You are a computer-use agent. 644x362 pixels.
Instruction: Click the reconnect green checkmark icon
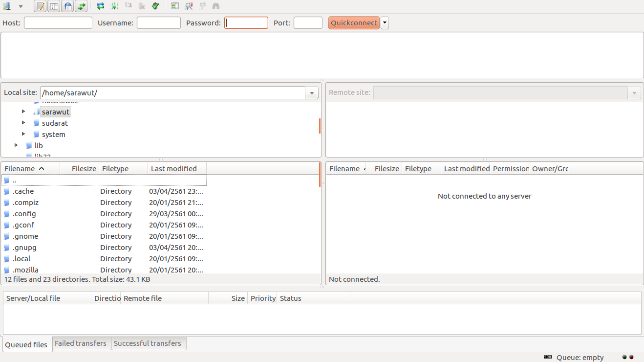coord(155,6)
